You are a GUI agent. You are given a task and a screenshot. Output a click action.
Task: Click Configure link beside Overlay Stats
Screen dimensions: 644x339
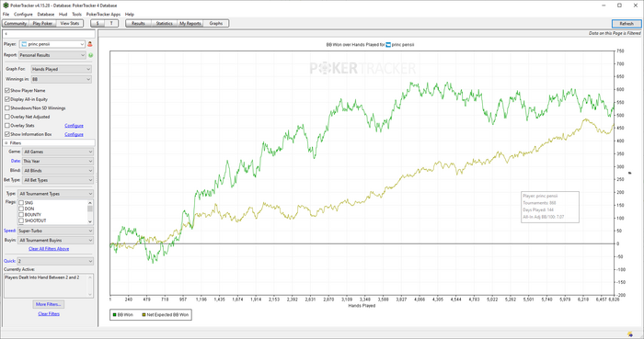pos(74,126)
